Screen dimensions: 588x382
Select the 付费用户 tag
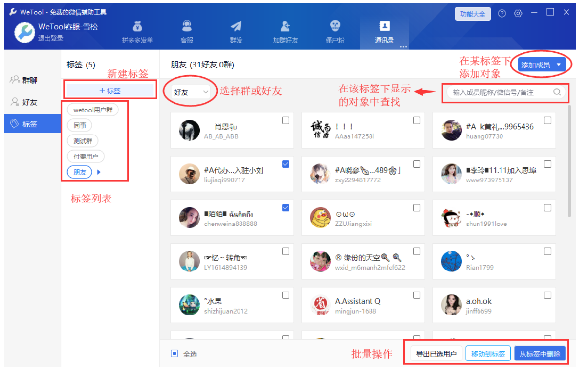(x=86, y=157)
